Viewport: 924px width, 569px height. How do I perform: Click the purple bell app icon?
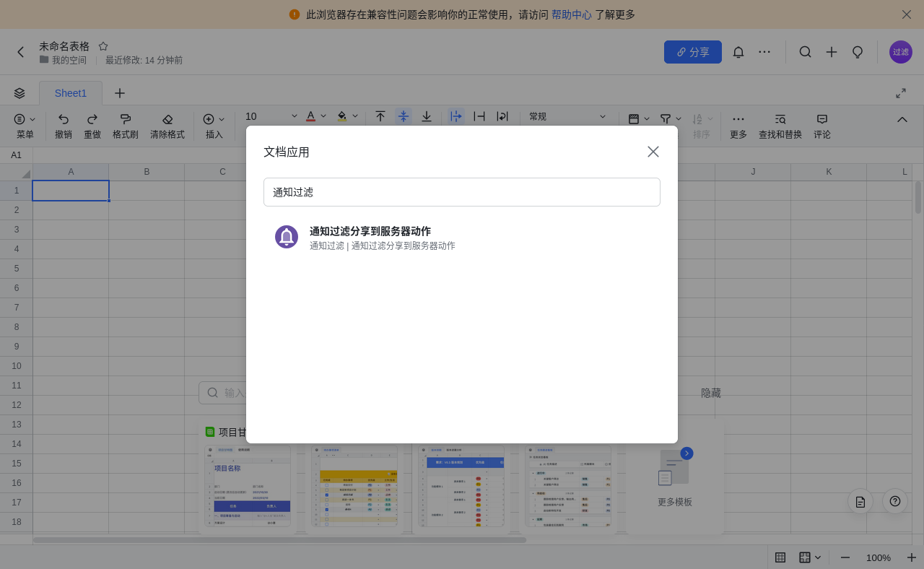pyautogui.click(x=287, y=237)
